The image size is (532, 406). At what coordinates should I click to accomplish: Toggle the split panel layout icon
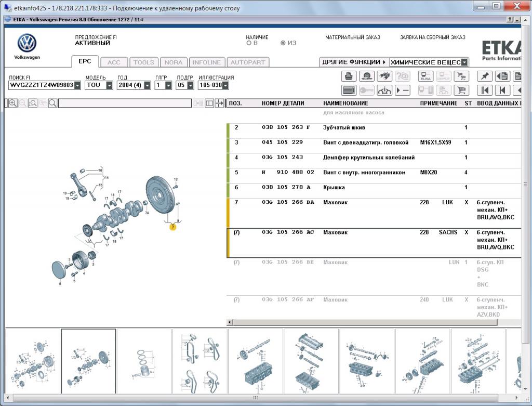(x=209, y=103)
